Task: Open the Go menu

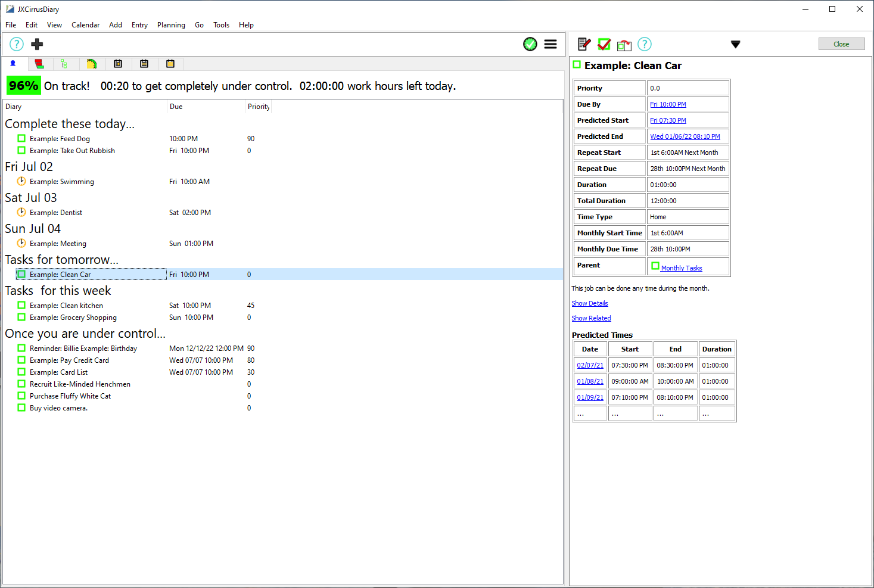Action: click(199, 25)
